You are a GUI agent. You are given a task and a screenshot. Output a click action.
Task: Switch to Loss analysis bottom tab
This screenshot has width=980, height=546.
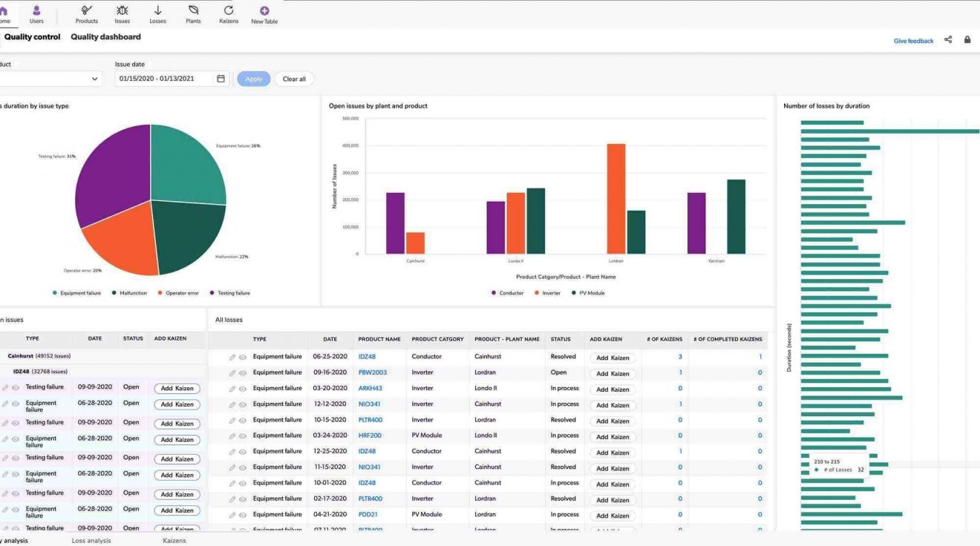coord(91,541)
